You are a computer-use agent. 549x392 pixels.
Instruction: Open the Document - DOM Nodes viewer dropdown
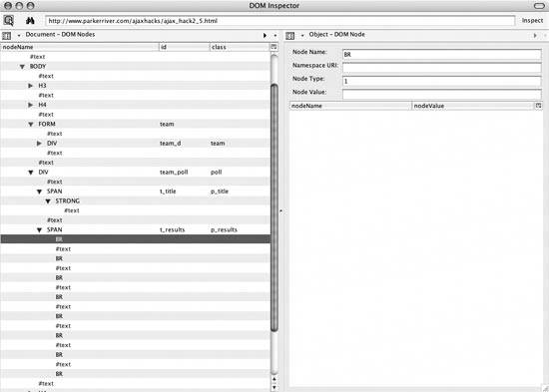(x=19, y=35)
